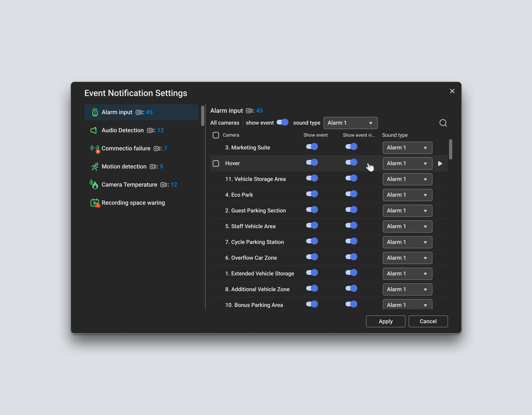Tick the Hover row checkbox
The image size is (532, 415).
coord(216,164)
